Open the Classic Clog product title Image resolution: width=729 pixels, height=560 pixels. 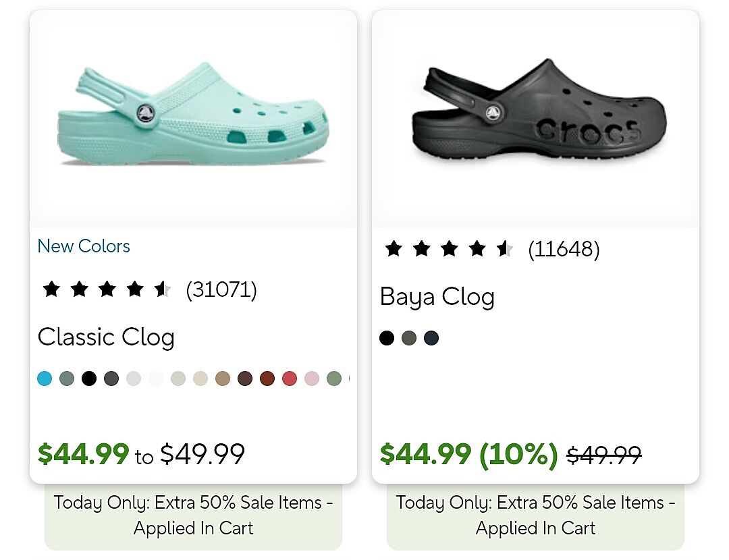pos(106,337)
